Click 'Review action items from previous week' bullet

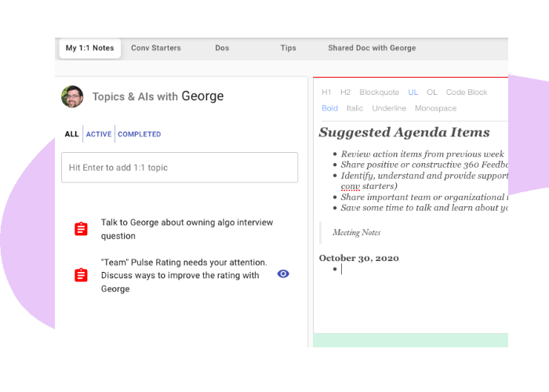(x=422, y=154)
